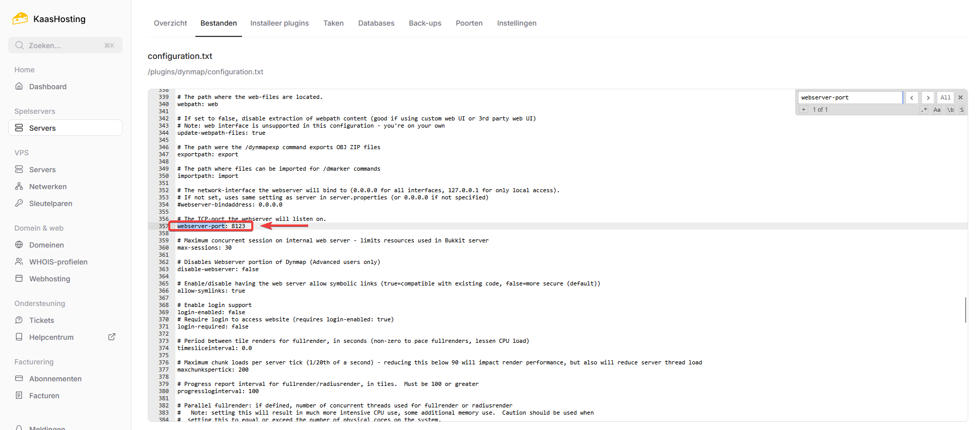Image resolution: width=980 pixels, height=430 pixels.
Task: Open Webhosting in the sidebar
Action: [49, 279]
